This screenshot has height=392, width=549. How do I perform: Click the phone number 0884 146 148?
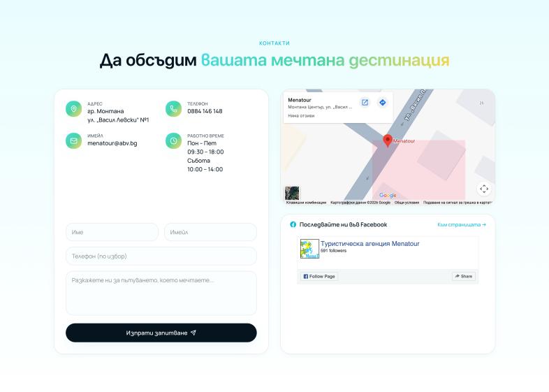[x=205, y=111]
